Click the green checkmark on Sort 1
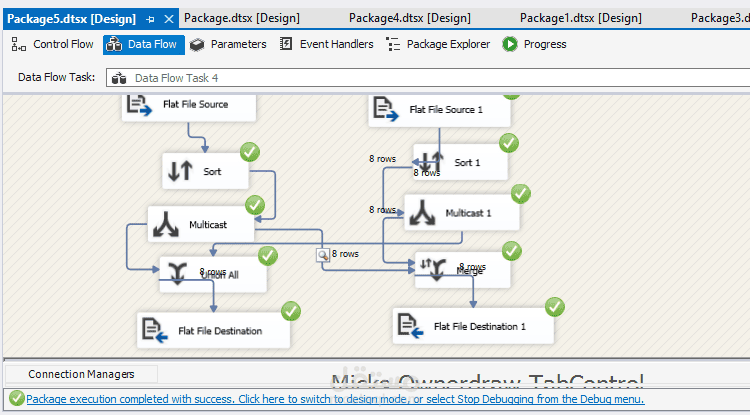Image resolution: width=750 pixels, height=415 pixels. [x=509, y=143]
